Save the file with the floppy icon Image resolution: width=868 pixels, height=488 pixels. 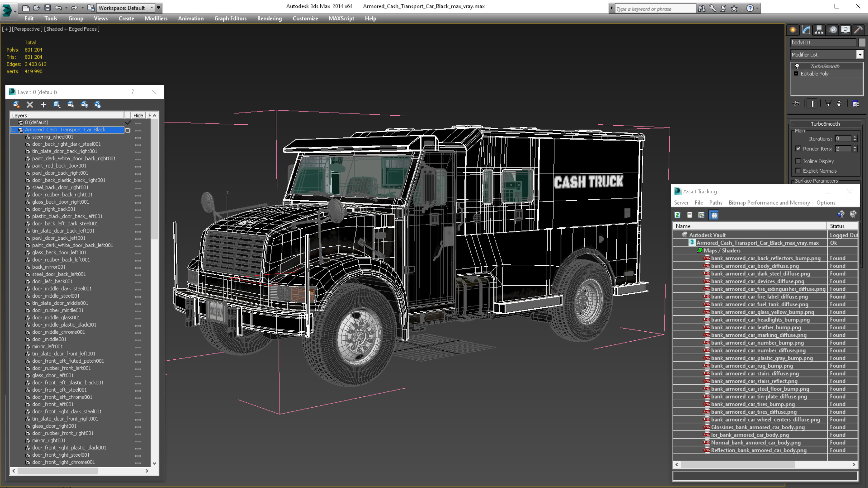pyautogui.click(x=48, y=8)
